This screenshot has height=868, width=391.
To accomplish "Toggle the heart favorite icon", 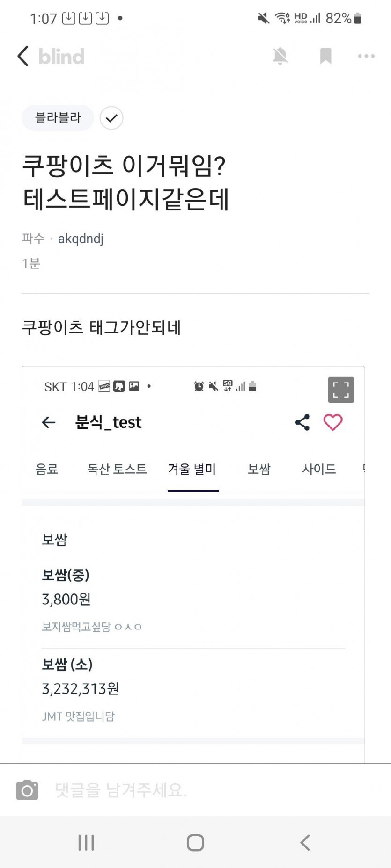I will [333, 422].
